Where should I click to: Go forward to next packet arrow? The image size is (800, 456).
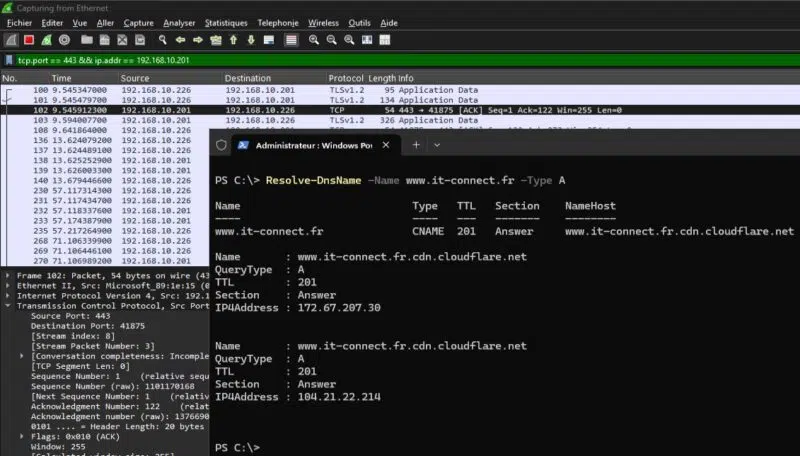[x=198, y=40]
